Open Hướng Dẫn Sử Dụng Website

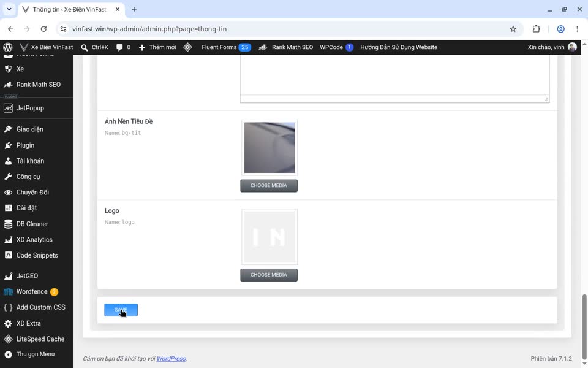(x=399, y=47)
